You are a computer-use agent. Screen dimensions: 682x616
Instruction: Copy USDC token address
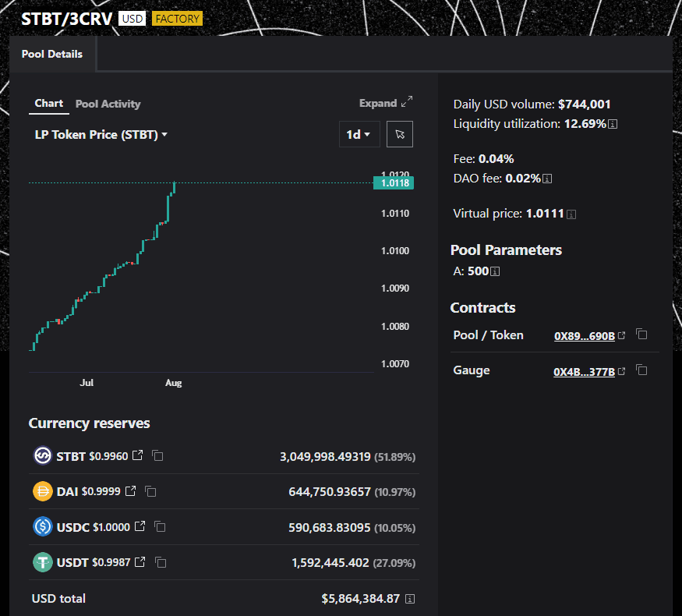pos(160,527)
